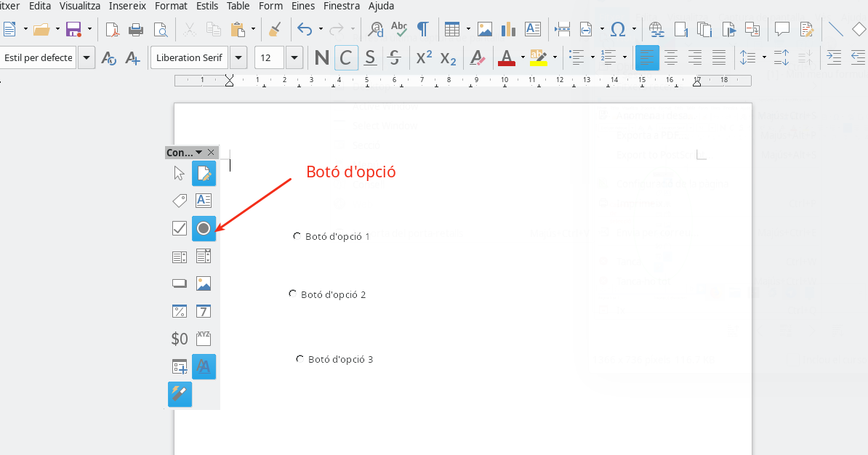Open the font name dropdown list
The width and height of the screenshot is (868, 455).
click(x=238, y=57)
